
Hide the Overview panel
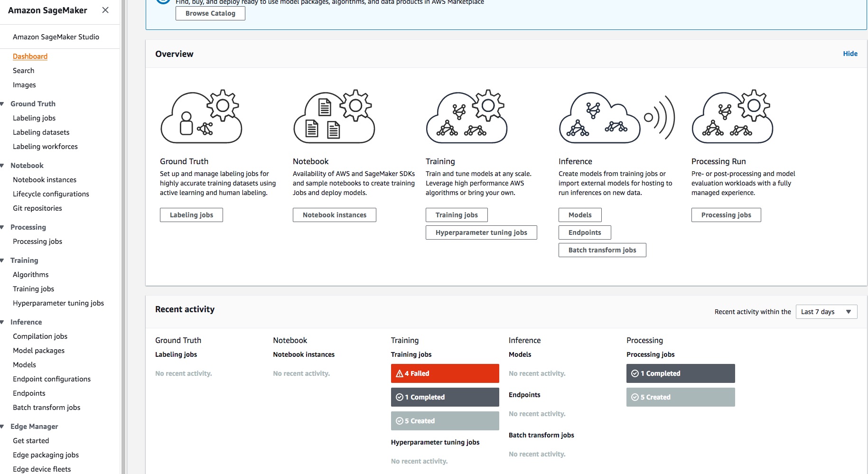(850, 54)
